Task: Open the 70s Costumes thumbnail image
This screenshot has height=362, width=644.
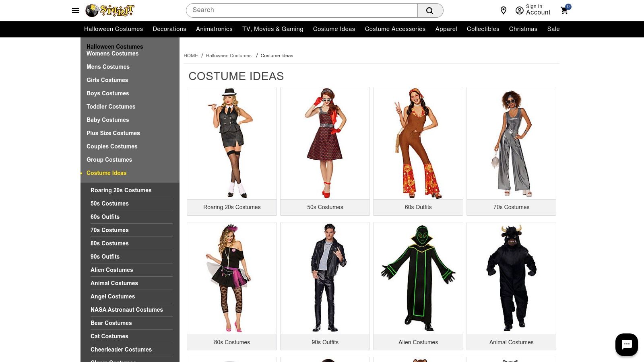Action: (x=512, y=143)
